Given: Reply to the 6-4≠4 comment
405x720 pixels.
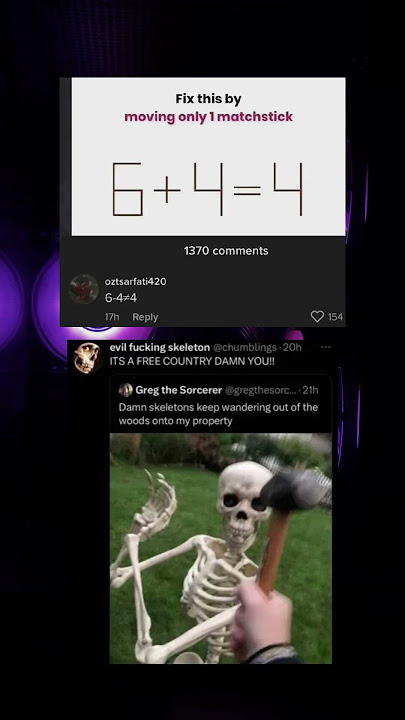Looking at the screenshot, I should tap(145, 317).
